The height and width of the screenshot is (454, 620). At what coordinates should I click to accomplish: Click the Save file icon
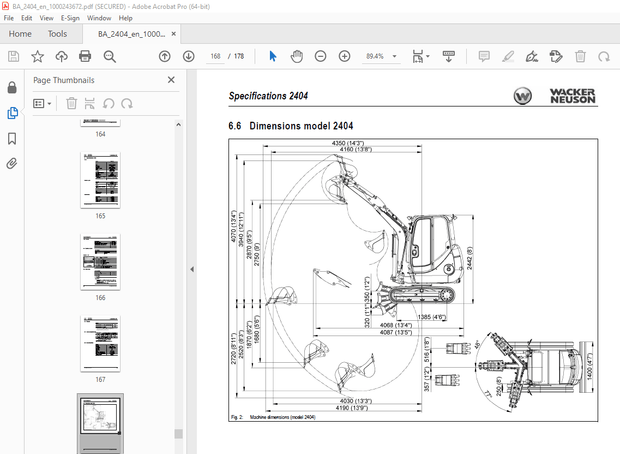pyautogui.click(x=13, y=57)
